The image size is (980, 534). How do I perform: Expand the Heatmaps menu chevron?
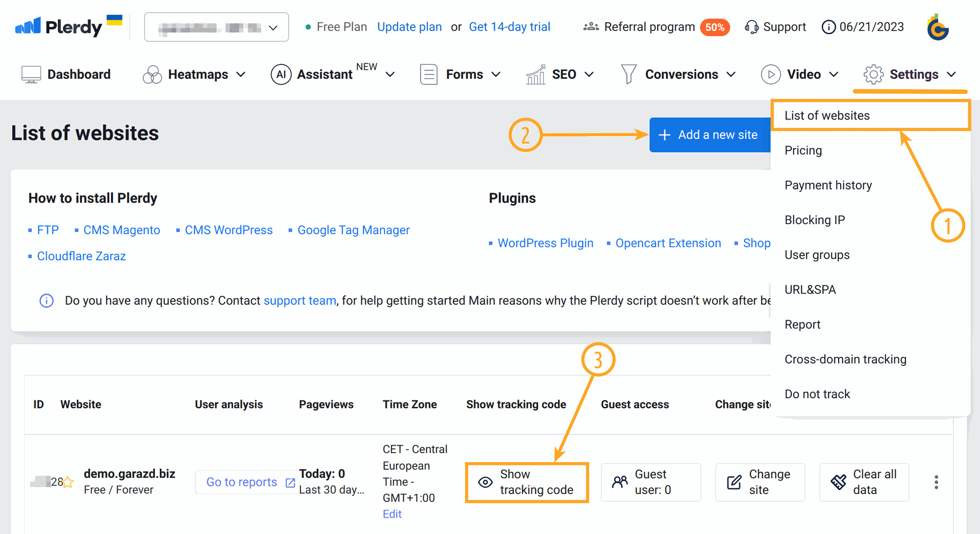241,75
